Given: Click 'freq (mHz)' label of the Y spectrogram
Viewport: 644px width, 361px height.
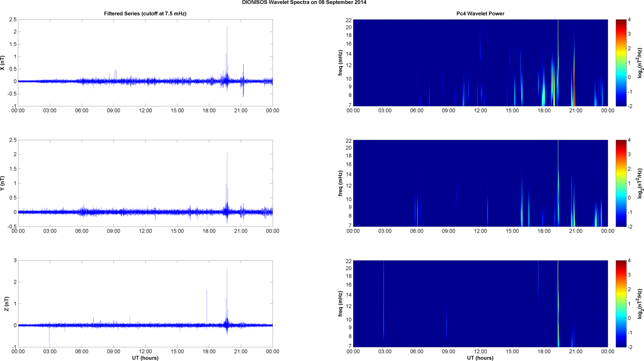Looking at the screenshot, I should [340, 183].
